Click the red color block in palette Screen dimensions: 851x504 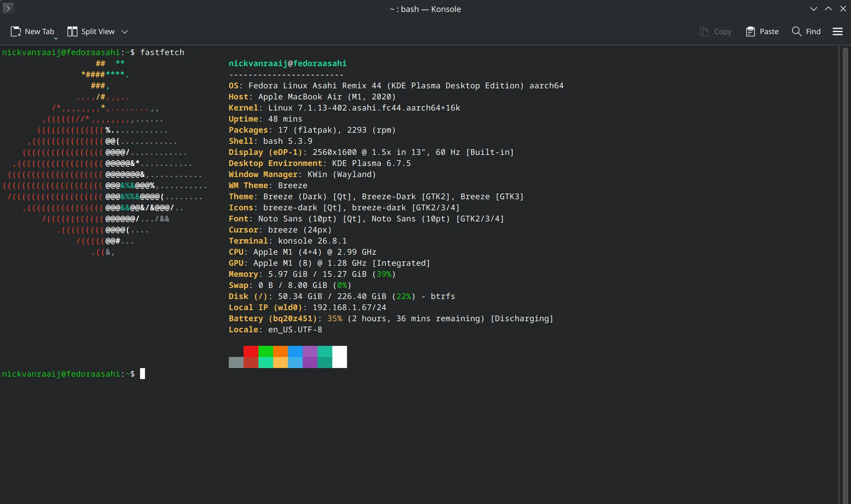pyautogui.click(x=251, y=351)
